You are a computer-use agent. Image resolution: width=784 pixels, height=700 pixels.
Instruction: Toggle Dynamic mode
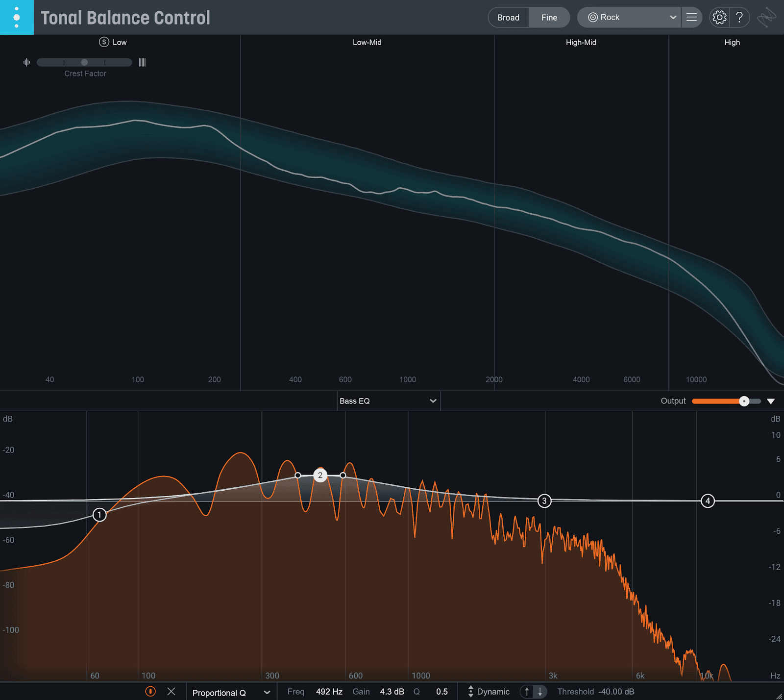tap(489, 692)
